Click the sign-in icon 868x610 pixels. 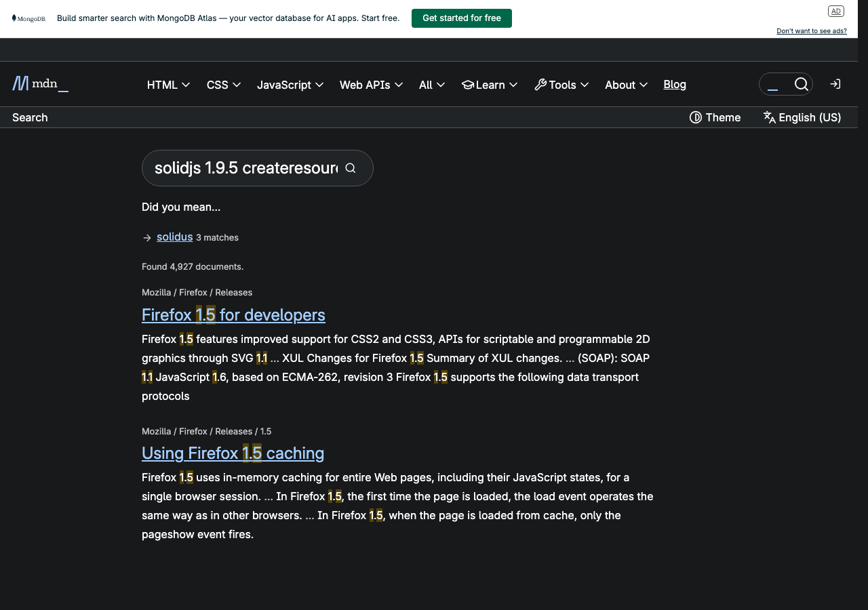(835, 84)
